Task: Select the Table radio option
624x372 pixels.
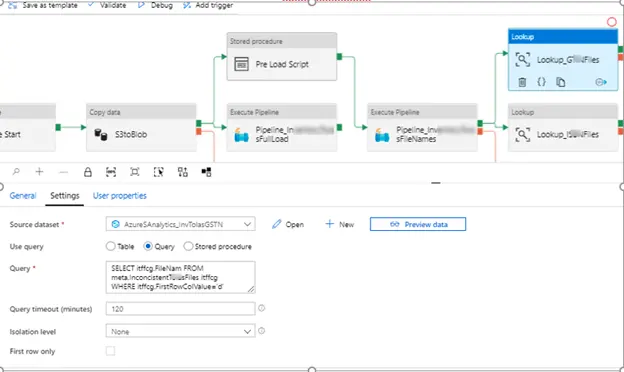Action: coord(111,246)
